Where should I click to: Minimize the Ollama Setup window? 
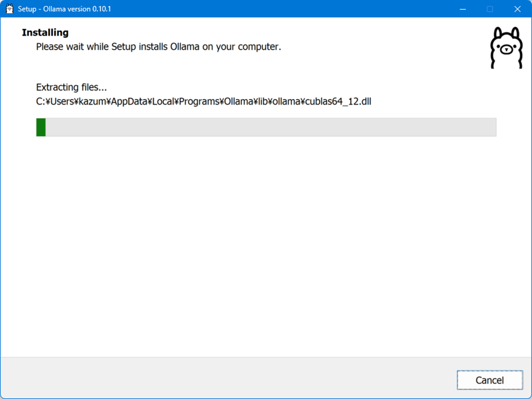462,9
